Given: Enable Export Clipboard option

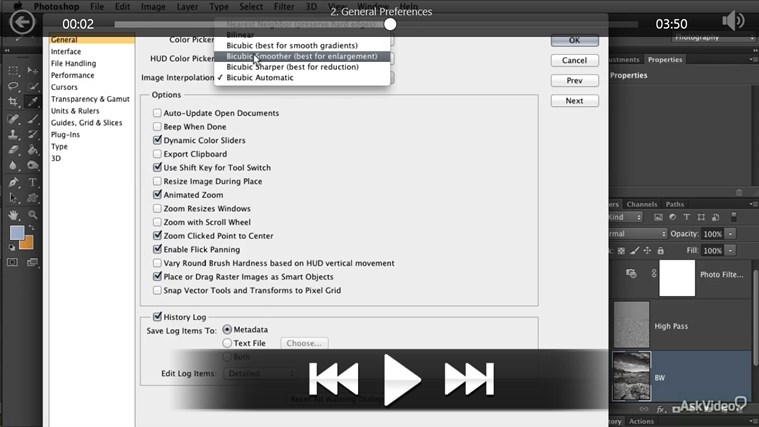Looking at the screenshot, I should click(x=157, y=153).
